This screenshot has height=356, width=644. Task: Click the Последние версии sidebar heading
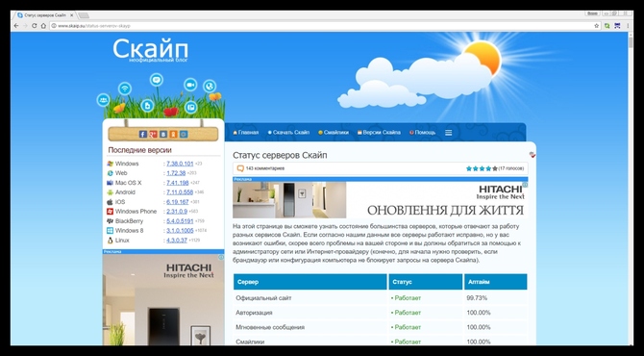coord(139,150)
